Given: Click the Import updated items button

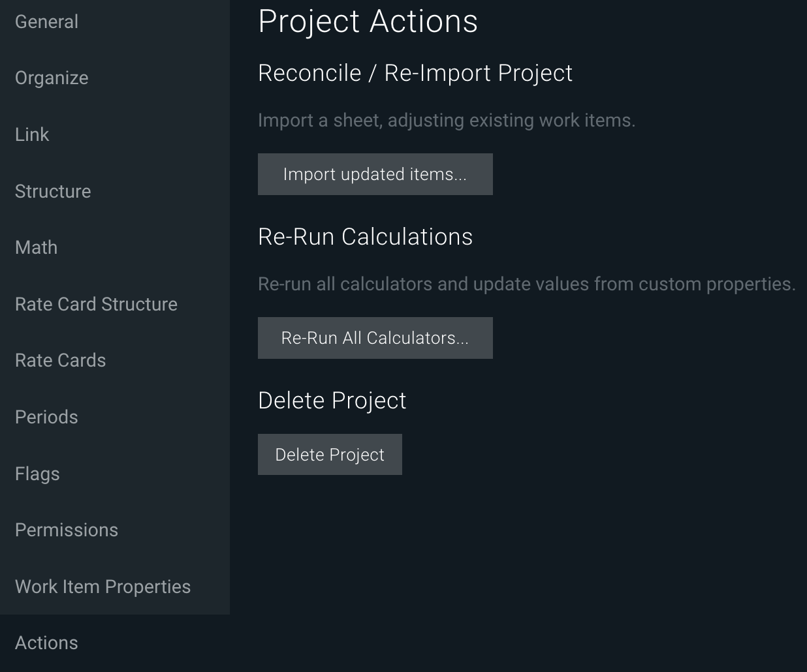Looking at the screenshot, I should (375, 174).
